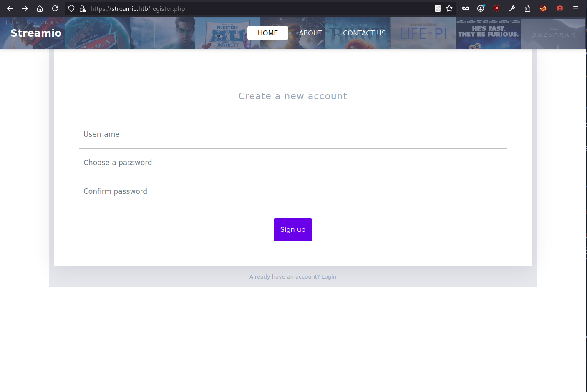The height and width of the screenshot is (392, 587).
Task: Open the uBlock Origin extension icon
Action: 496,8
